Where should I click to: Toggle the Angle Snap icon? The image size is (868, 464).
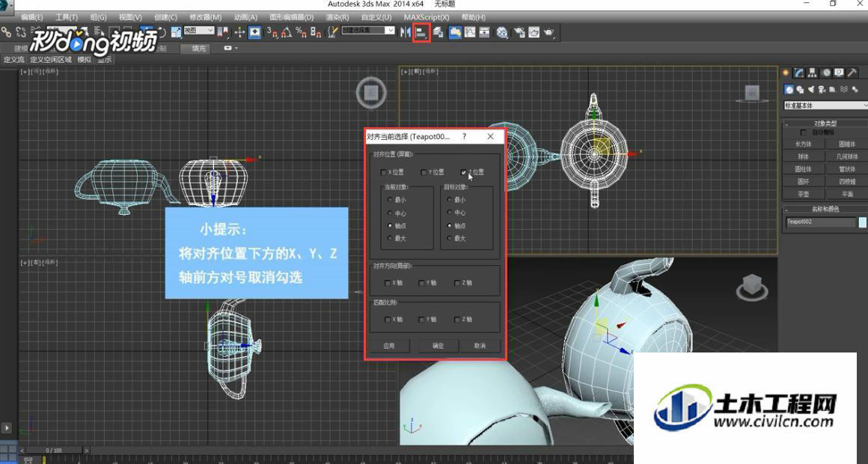point(287,32)
